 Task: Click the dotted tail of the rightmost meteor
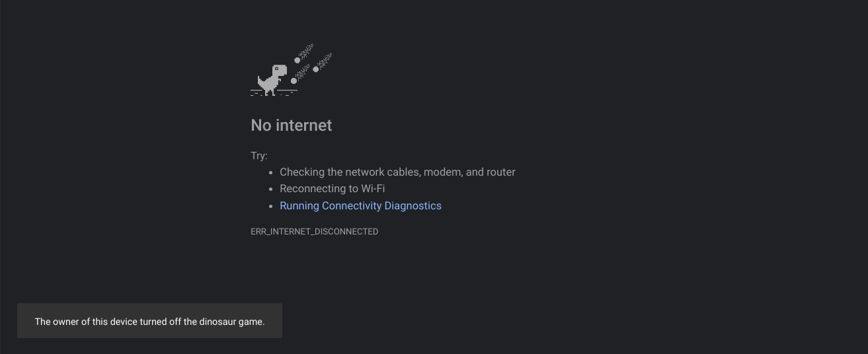(x=325, y=61)
